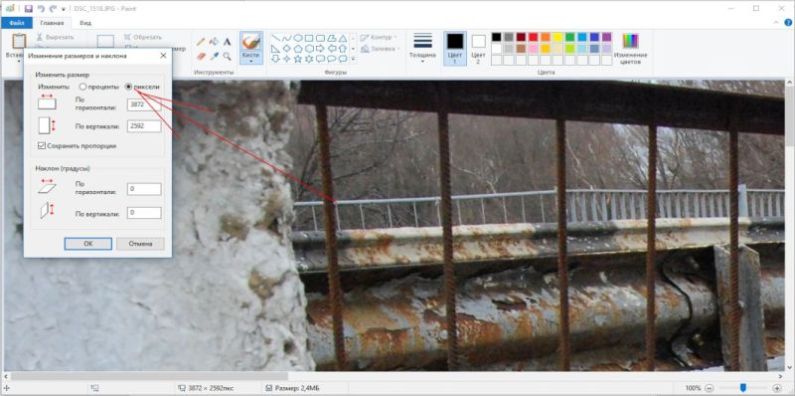Choose the curve shape
The height and width of the screenshot is (396, 795).
pyautogui.click(x=287, y=38)
